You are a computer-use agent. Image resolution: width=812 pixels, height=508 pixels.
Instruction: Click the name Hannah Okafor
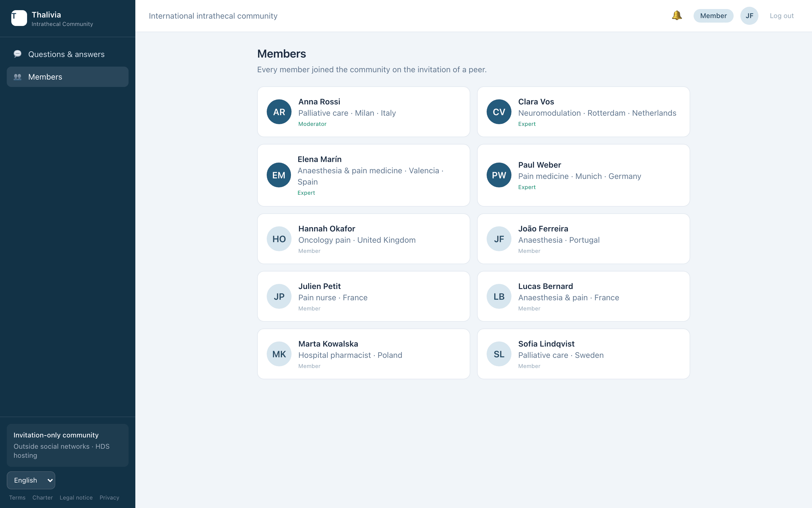(326, 229)
